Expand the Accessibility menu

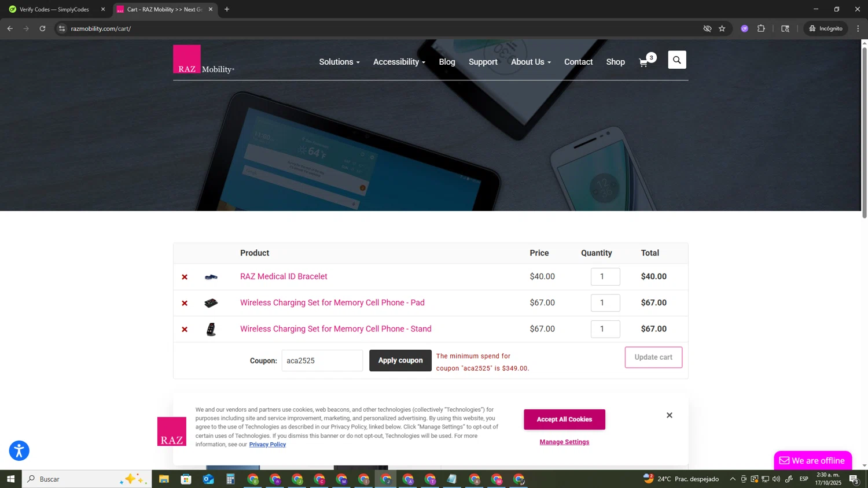click(x=399, y=62)
